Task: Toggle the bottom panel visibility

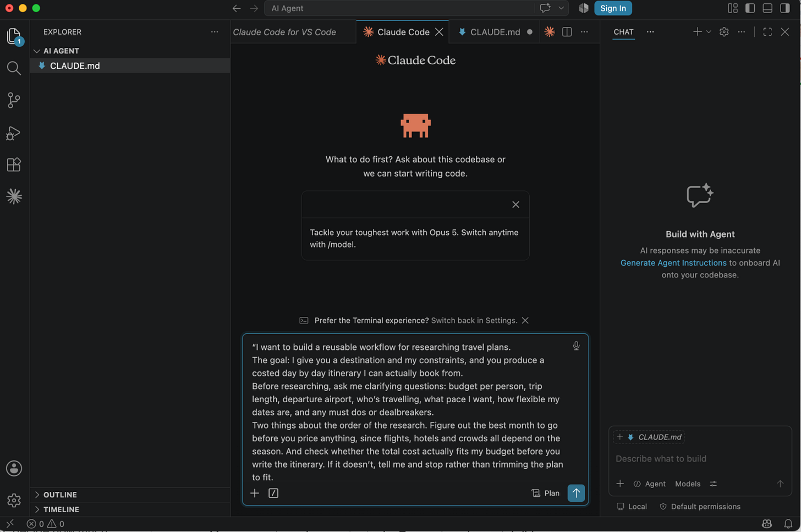Action: 767,8
